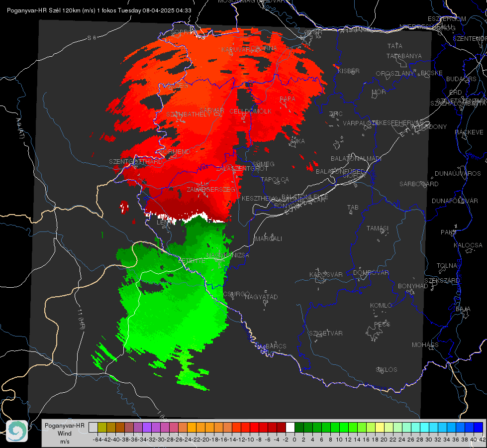This screenshot has height=448, width=487.
Task: Click the KÖRMEND label
Action: [x=175, y=152]
